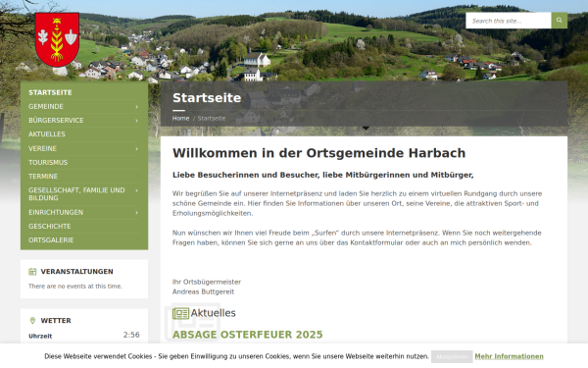
Task: Go to Home via the breadcrumb
Action: 180,118
